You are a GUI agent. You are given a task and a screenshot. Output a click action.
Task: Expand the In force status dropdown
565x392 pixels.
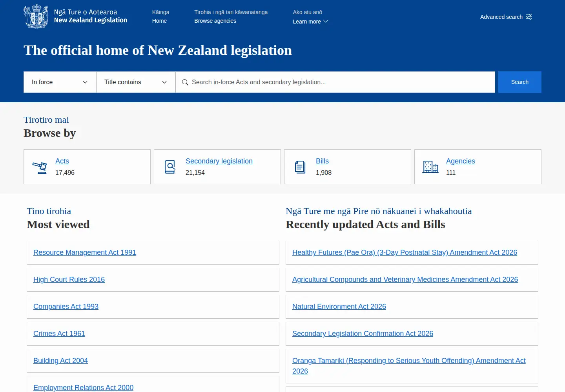[60, 82]
